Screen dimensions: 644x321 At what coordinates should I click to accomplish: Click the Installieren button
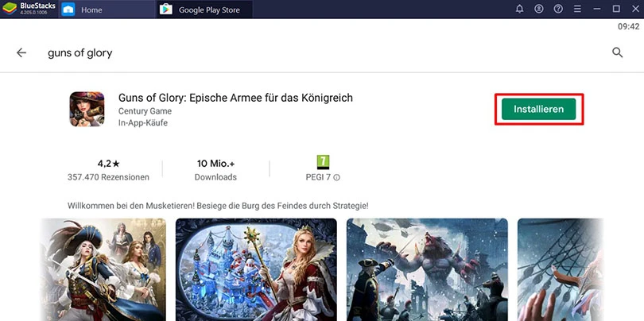[x=538, y=109]
